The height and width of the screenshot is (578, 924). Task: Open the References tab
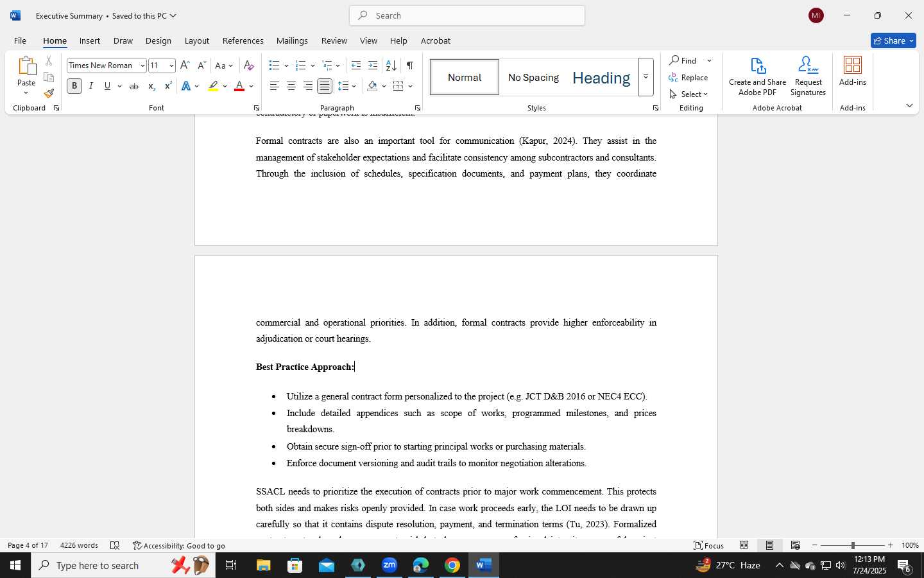click(x=243, y=40)
